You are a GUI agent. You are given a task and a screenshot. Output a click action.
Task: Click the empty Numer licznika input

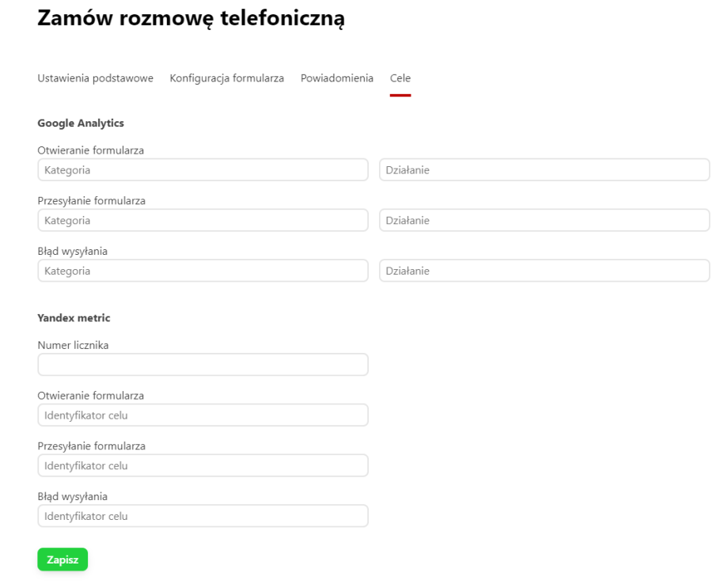(203, 364)
